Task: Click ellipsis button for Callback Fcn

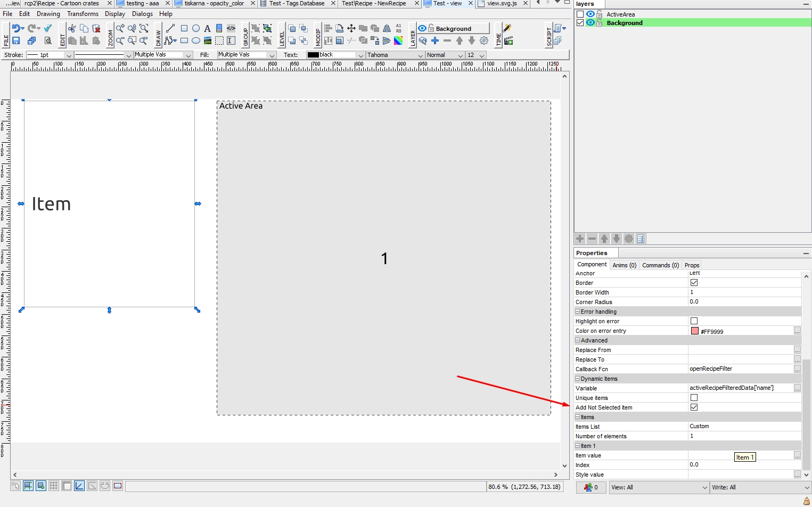Action: click(797, 369)
